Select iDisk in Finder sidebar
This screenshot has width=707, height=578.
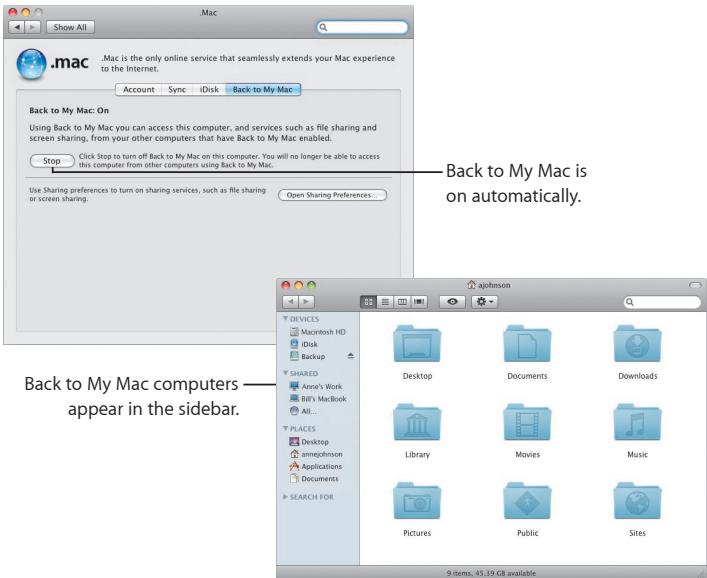304,344
